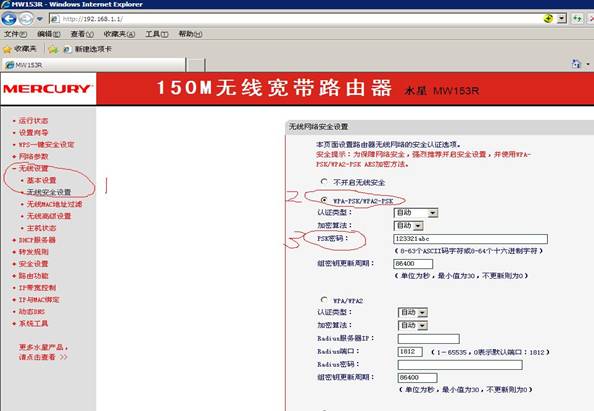Click the address bar showing 192.168.1.1
The image size is (594, 411).
295,19
